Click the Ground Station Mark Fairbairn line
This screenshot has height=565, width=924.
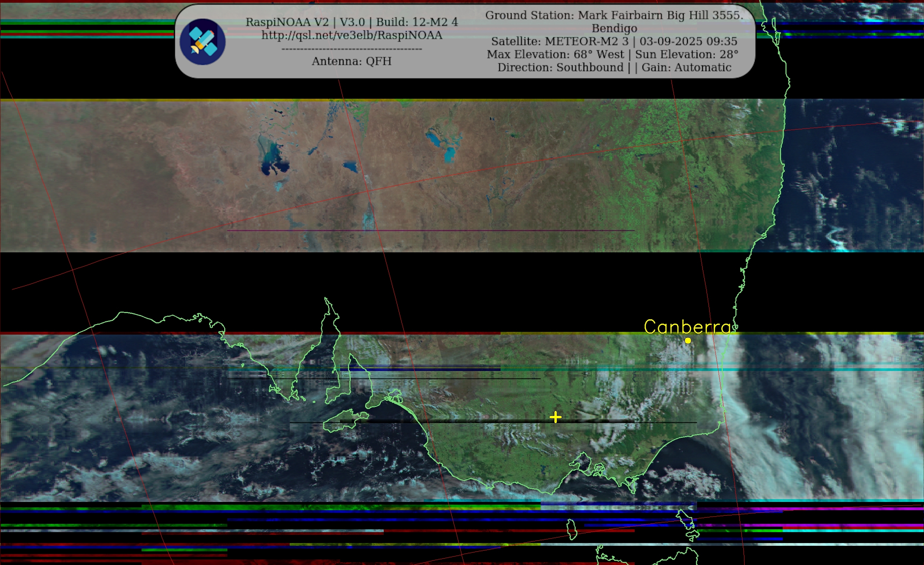(x=614, y=15)
